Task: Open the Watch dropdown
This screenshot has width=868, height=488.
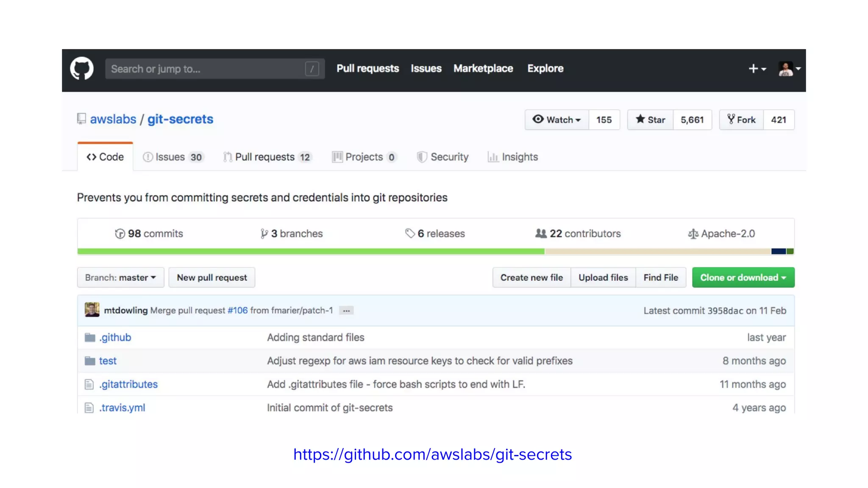Action: pos(557,120)
